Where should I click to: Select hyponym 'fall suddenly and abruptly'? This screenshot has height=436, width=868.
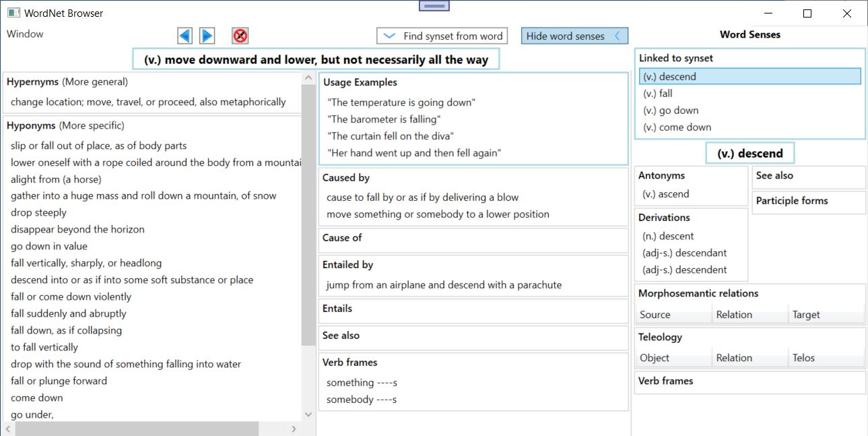[x=68, y=314]
